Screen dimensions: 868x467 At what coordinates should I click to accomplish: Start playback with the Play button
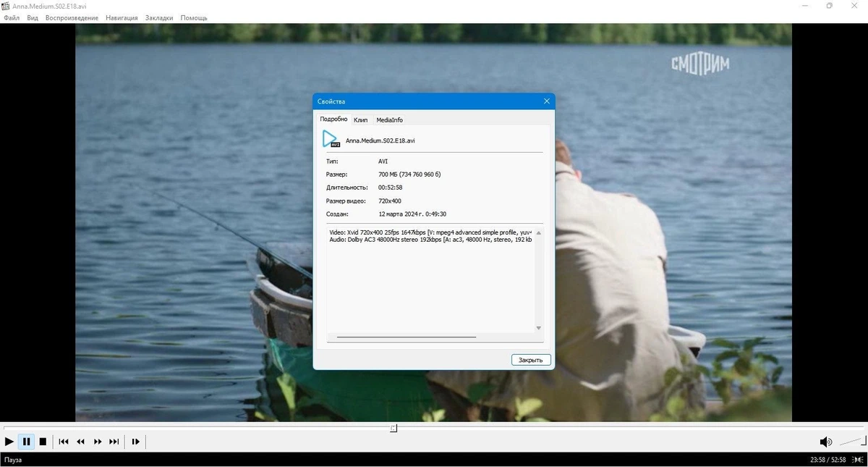[x=9, y=441]
